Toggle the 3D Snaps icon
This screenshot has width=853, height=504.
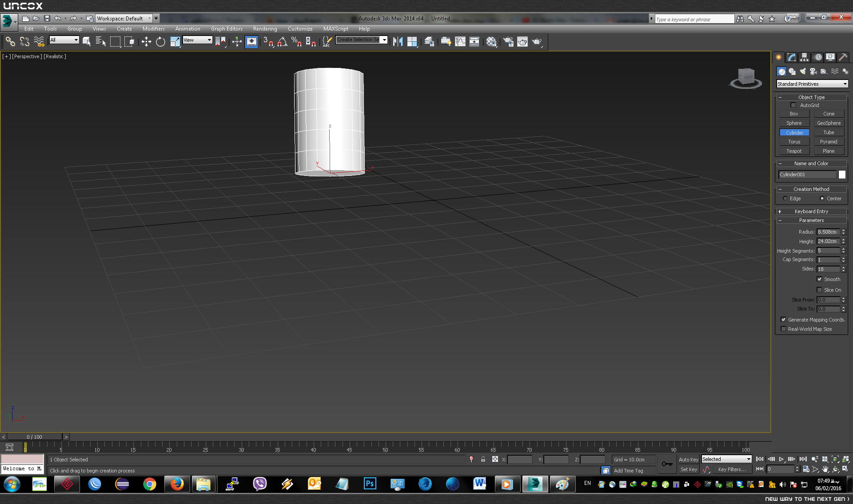click(x=268, y=42)
